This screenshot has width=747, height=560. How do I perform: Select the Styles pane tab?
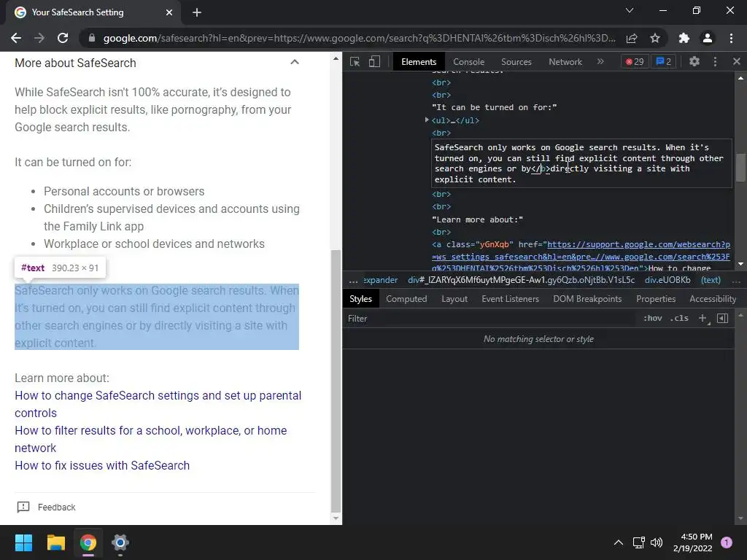click(x=360, y=299)
